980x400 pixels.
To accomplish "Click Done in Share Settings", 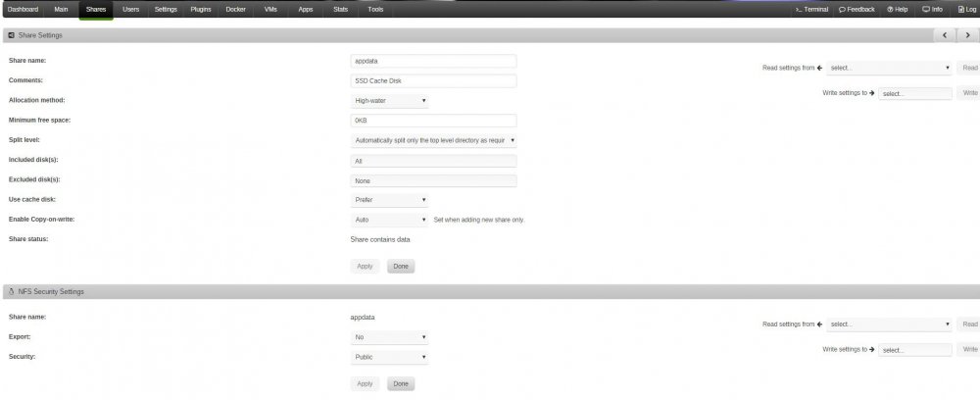I will click(x=401, y=267).
